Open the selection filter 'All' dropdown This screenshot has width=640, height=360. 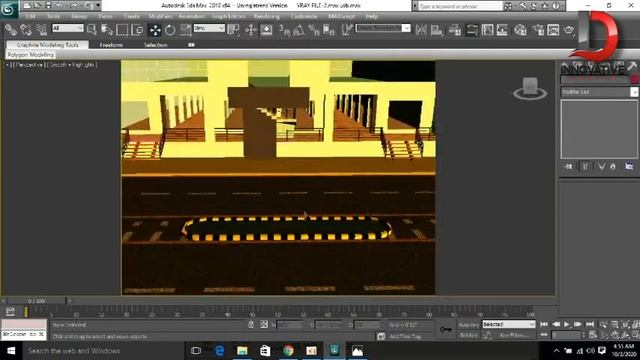(x=67, y=28)
